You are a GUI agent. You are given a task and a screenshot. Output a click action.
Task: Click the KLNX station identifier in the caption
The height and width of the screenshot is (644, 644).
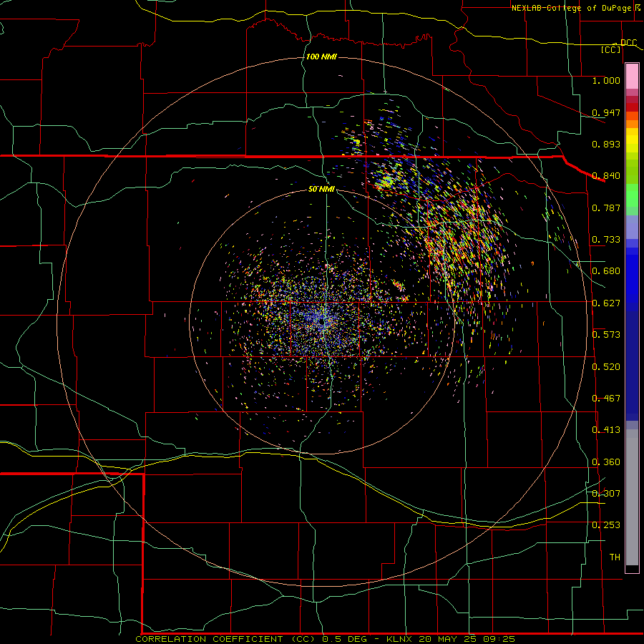point(400,639)
